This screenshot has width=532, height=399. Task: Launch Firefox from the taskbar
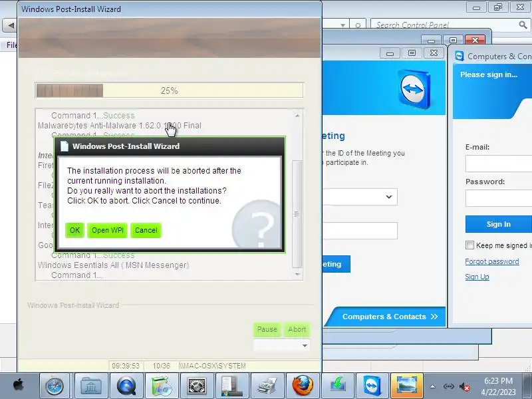point(303,386)
